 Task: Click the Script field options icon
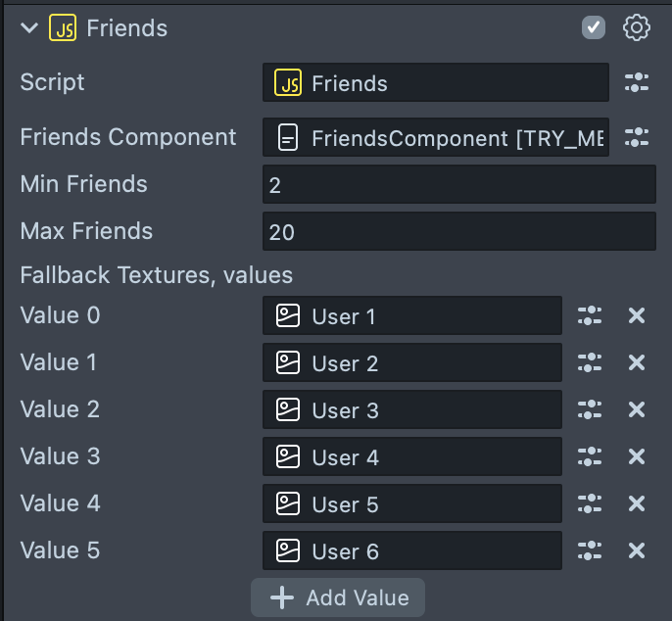637,83
